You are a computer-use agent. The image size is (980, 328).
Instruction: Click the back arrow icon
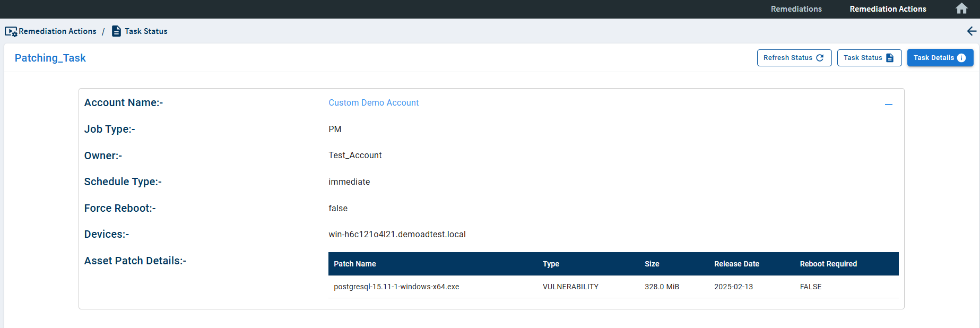click(x=972, y=31)
